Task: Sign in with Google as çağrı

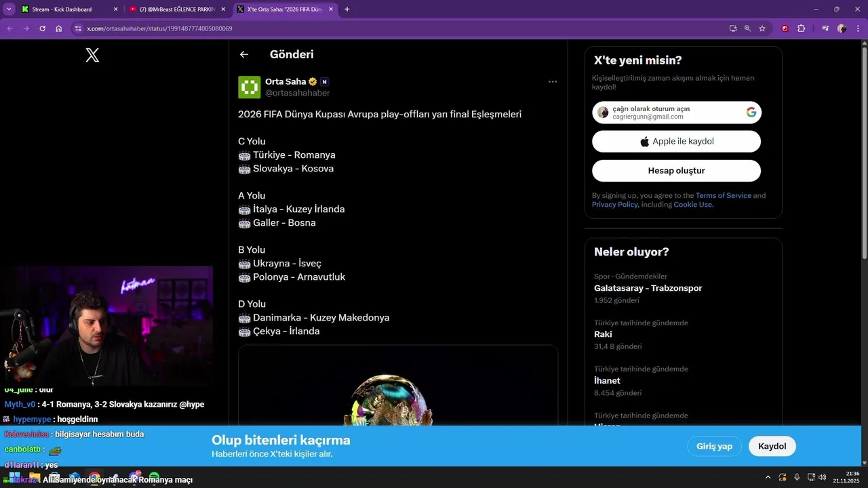Action: pos(676,113)
